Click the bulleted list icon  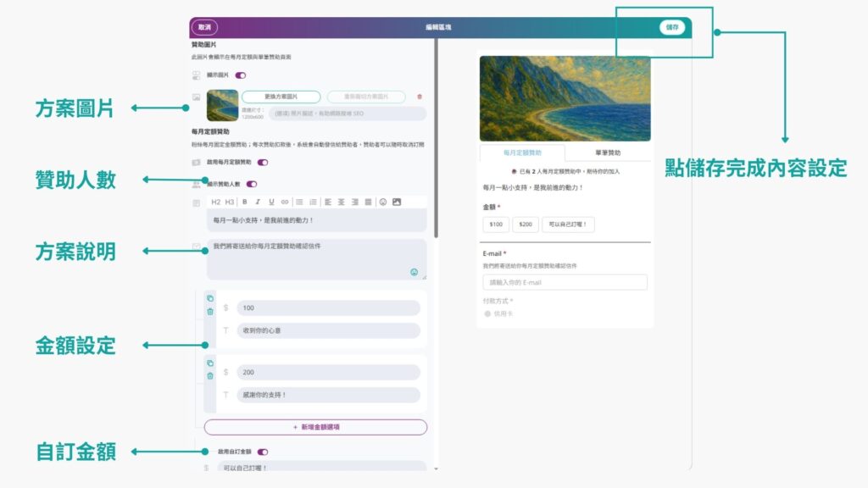[299, 202]
